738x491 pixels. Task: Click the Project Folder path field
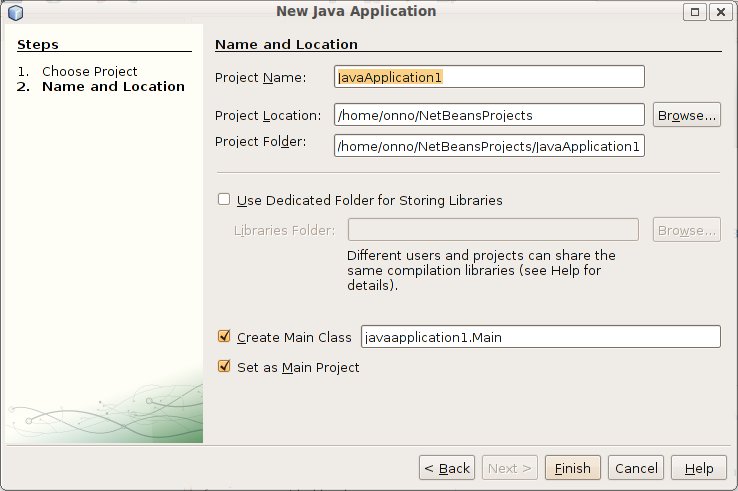[x=489, y=146]
